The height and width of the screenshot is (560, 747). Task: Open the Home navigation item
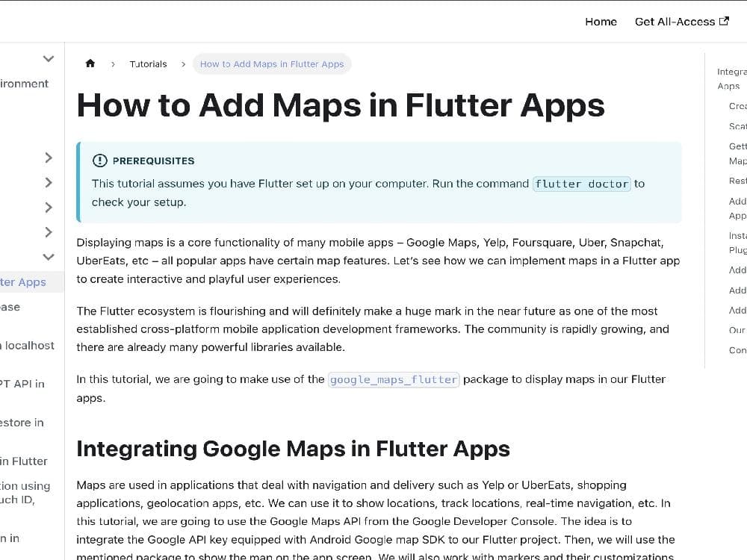pyautogui.click(x=601, y=22)
